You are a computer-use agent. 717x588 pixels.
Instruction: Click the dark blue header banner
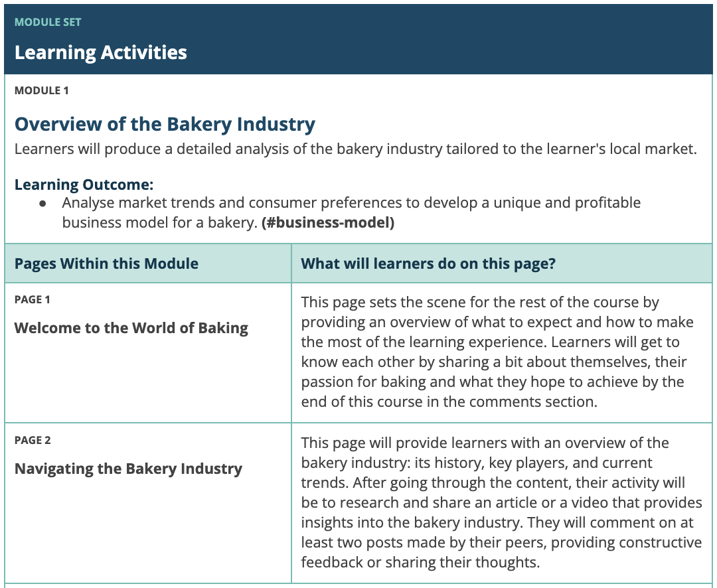tap(465, 38)
